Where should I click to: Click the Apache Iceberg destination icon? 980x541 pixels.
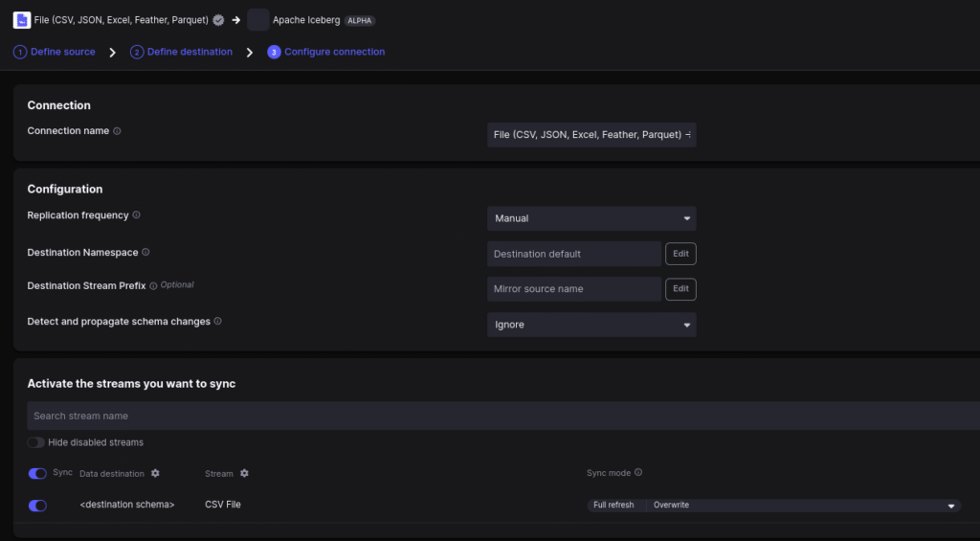258,20
